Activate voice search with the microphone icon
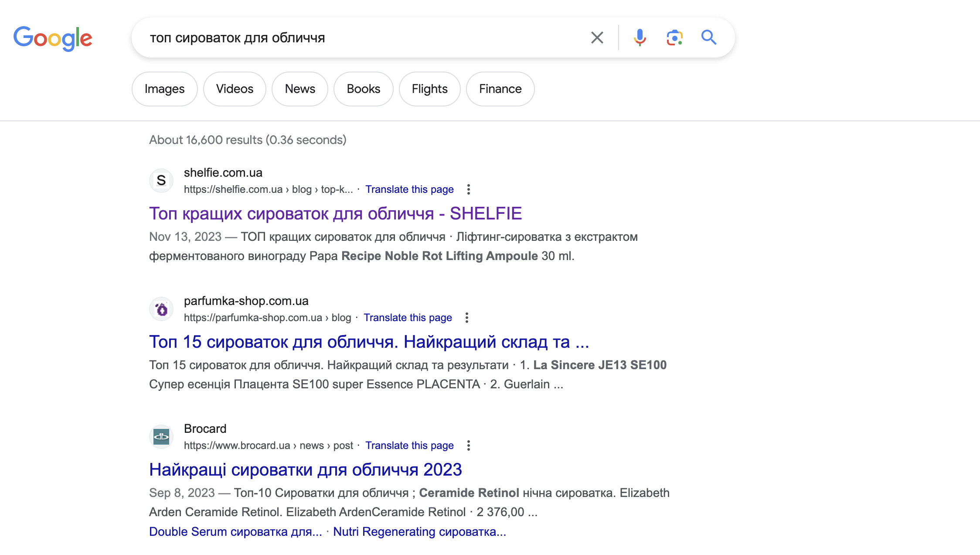The width and height of the screenshot is (980, 555). click(639, 38)
